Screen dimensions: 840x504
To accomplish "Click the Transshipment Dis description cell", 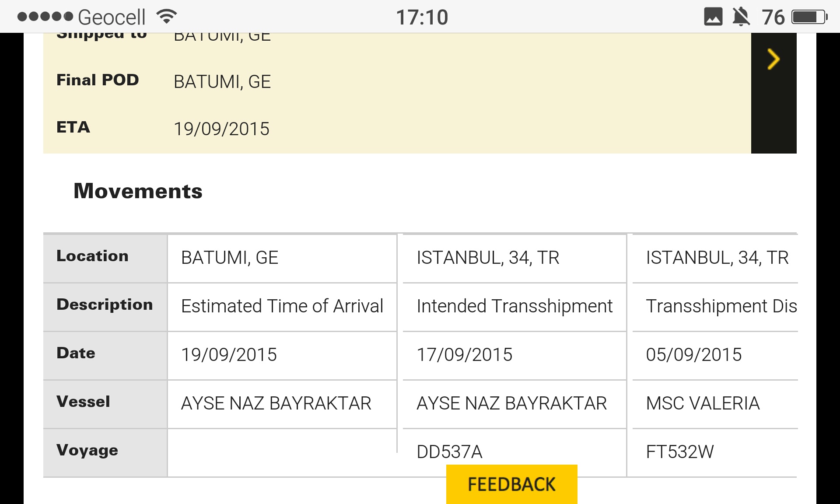I will point(721,306).
